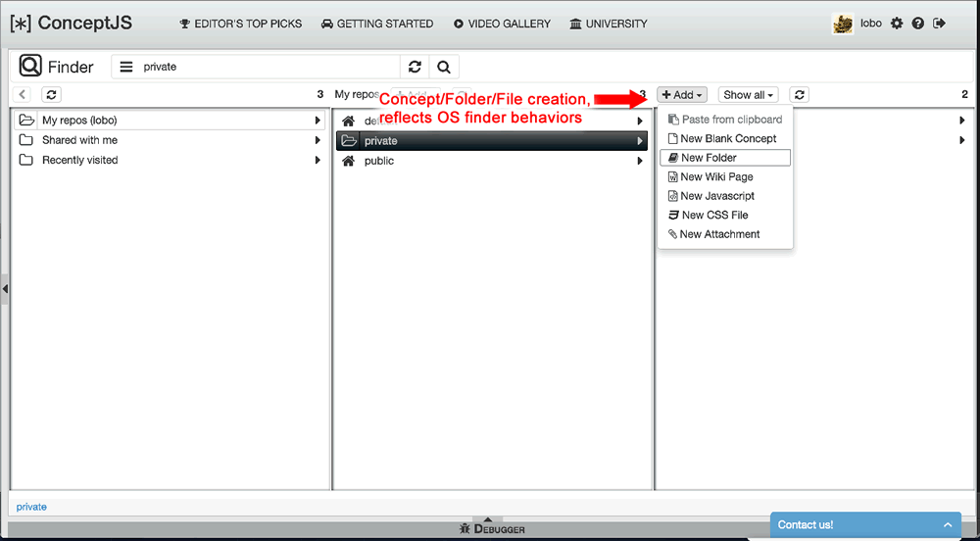The image size is (980, 541).
Task: Choose New Folder menu item
Action: pyautogui.click(x=725, y=158)
